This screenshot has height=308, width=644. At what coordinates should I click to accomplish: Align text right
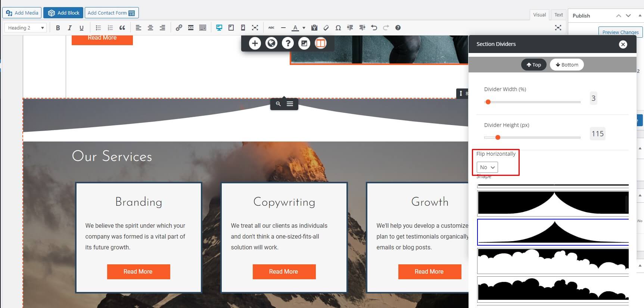tap(162, 28)
